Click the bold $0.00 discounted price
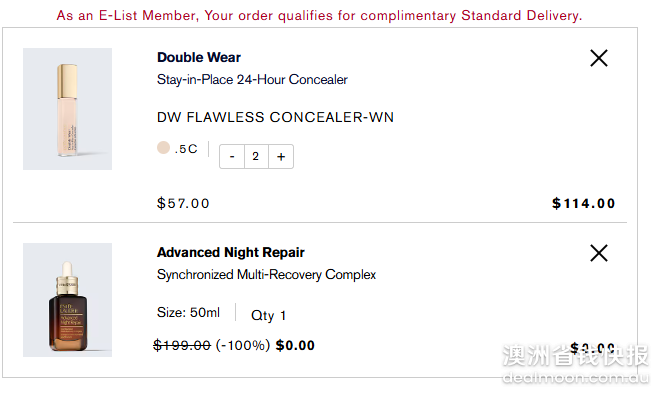The height and width of the screenshot is (394, 651). (295, 345)
